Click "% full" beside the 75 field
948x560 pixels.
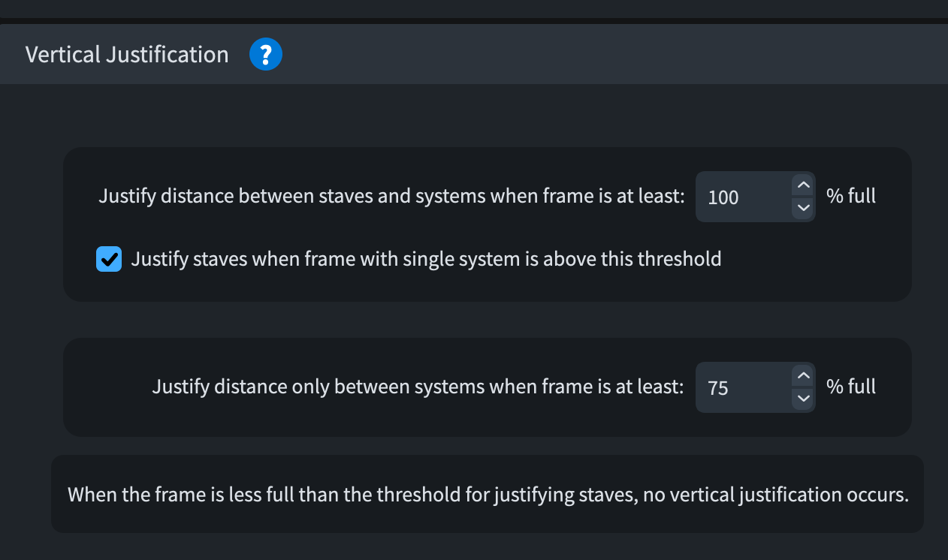pyautogui.click(x=851, y=387)
